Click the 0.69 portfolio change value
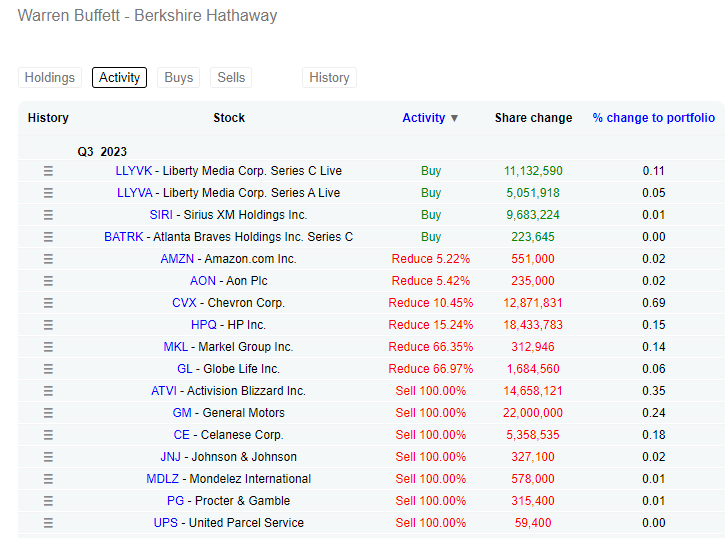The image size is (728, 538). pos(654,303)
